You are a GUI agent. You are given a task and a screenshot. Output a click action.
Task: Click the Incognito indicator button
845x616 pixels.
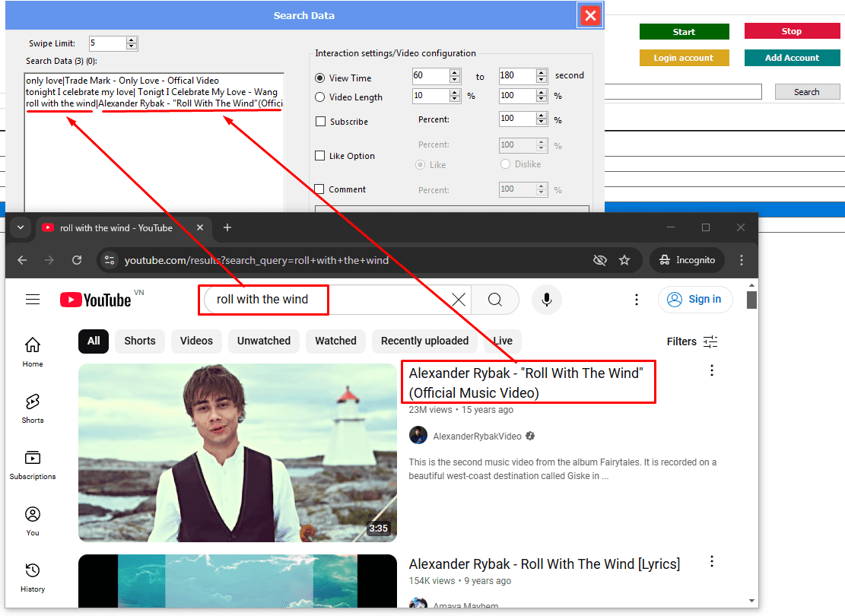(687, 260)
